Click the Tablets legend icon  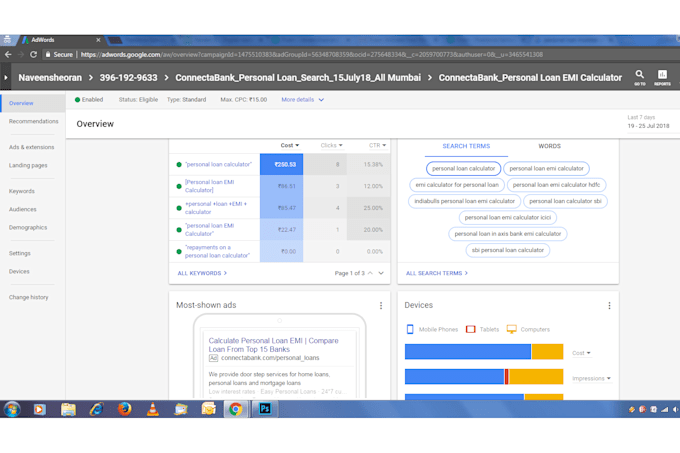tap(470, 329)
